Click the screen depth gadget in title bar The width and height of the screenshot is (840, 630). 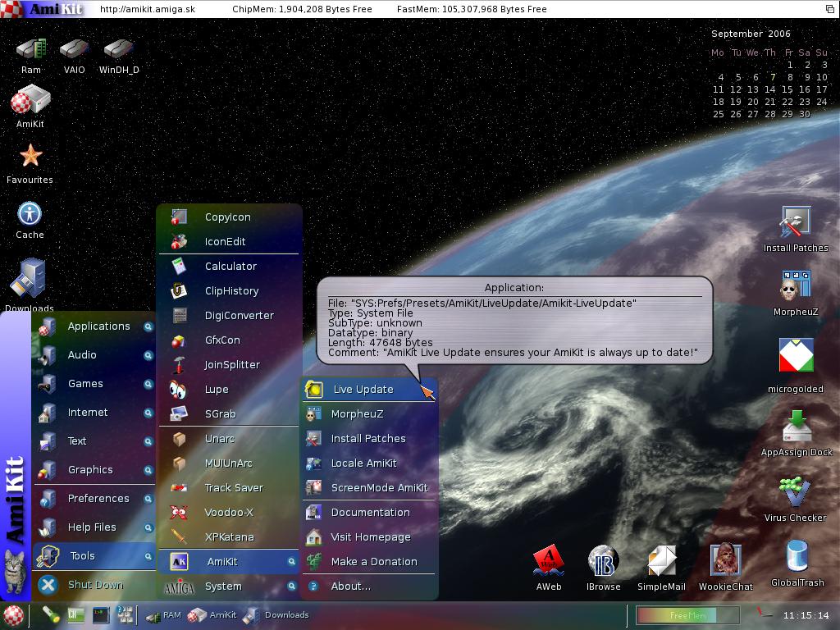(830, 8)
